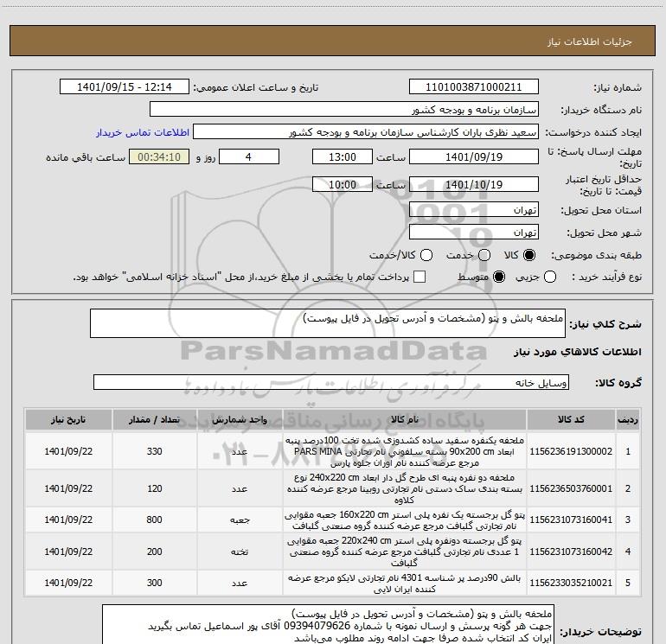The height and width of the screenshot is (644, 666).
Task: Click the تعداد / مقدار column header
Action: click(x=155, y=419)
